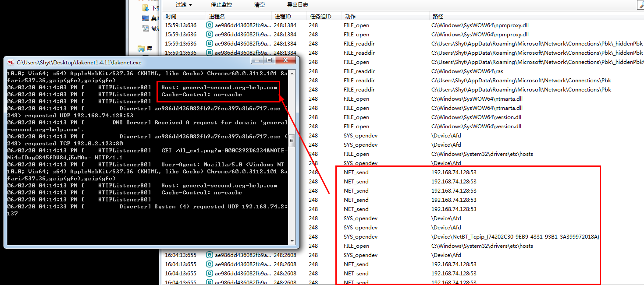Click process icon in the 16:04:13:655 FILE_open row
This screenshot has height=285, width=644.
(x=210, y=246)
